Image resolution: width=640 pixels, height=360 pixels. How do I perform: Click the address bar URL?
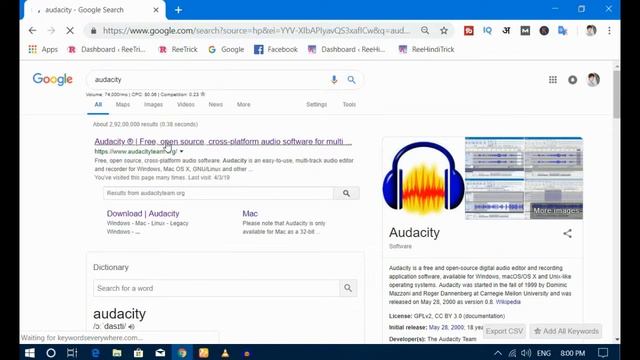(x=256, y=31)
